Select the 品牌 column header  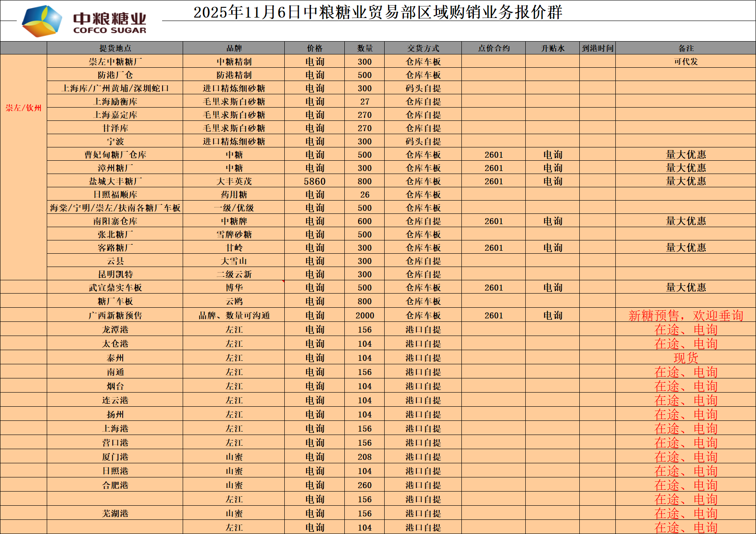[234, 48]
